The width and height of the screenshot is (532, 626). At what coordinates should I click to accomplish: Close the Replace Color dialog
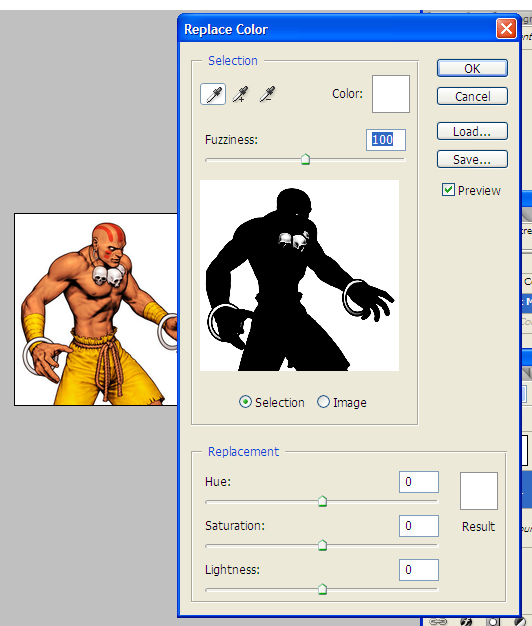click(x=506, y=29)
